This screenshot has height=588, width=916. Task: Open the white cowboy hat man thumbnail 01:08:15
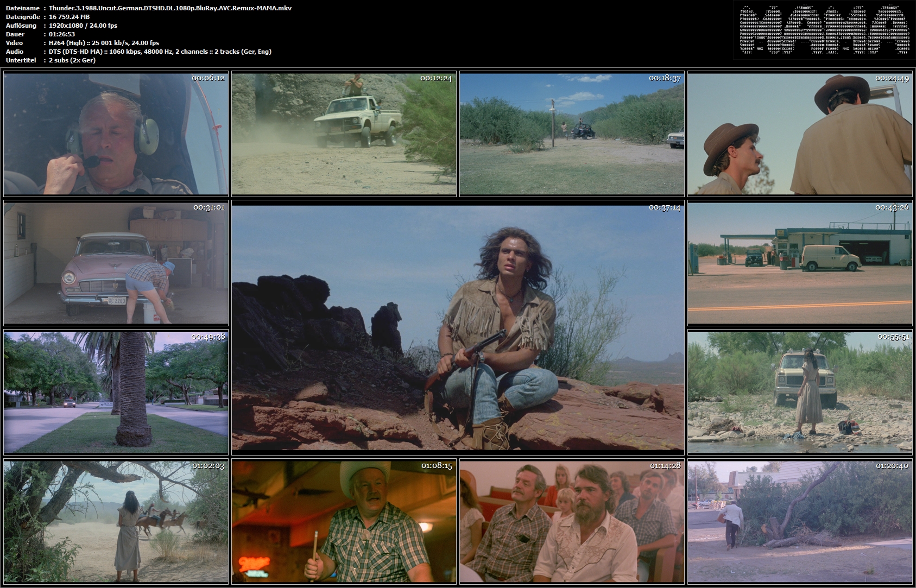(344, 522)
